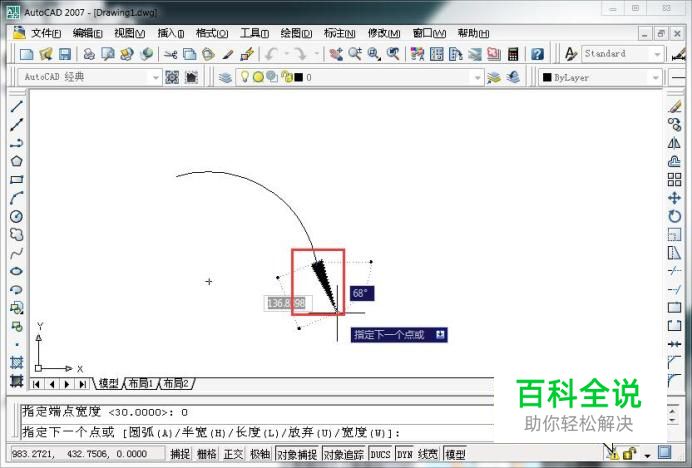Expand the redo history dropdown arrow
The width and height of the screenshot is (692, 468).
(316, 53)
